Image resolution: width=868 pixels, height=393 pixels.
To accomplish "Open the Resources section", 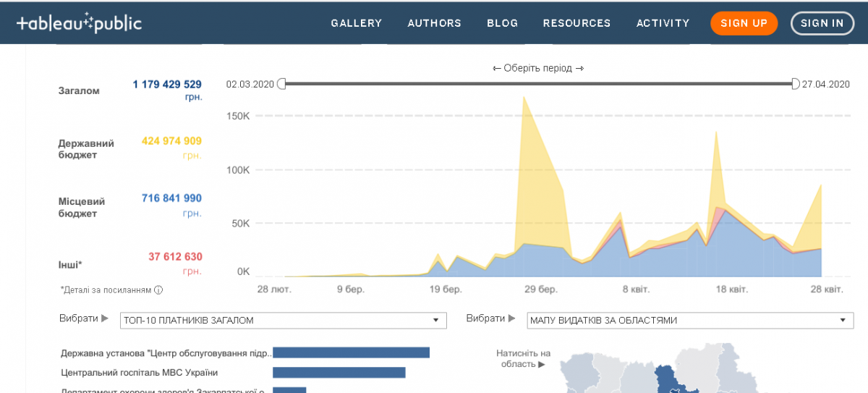I will pyautogui.click(x=576, y=23).
